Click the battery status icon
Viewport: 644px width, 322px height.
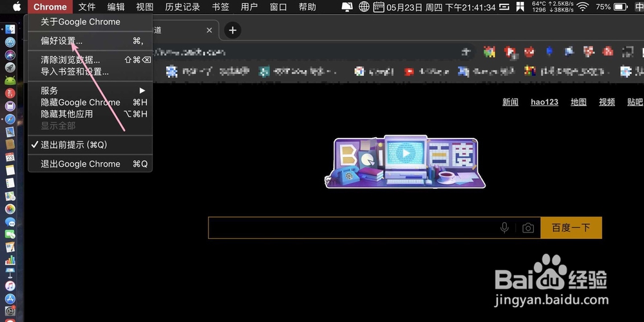pos(622,6)
